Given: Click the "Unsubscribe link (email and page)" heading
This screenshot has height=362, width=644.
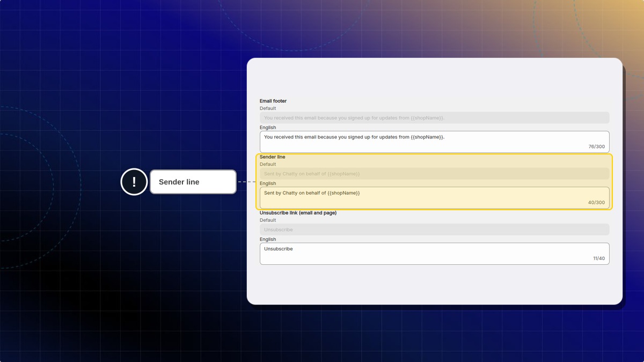Looking at the screenshot, I should [298, 213].
